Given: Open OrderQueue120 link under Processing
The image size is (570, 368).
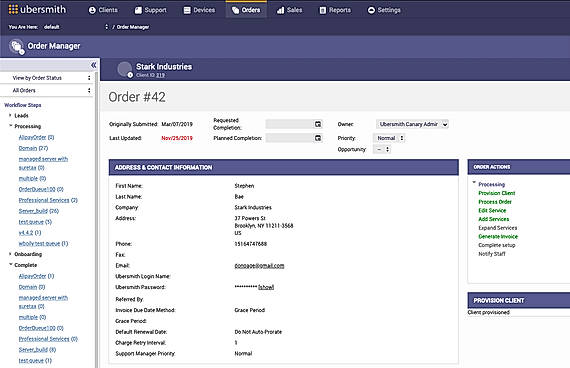Looking at the screenshot, I should [x=41, y=189].
